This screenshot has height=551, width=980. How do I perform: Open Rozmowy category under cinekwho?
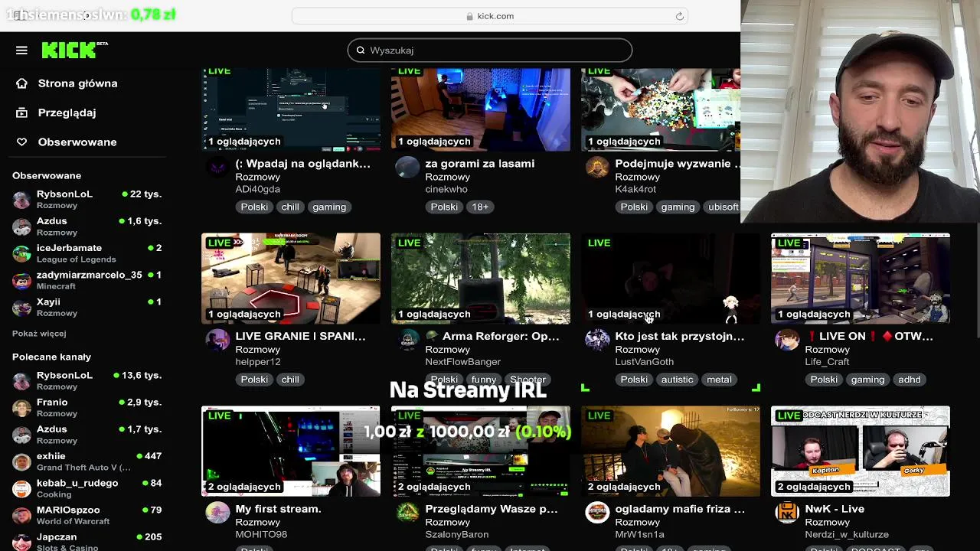coord(448,177)
